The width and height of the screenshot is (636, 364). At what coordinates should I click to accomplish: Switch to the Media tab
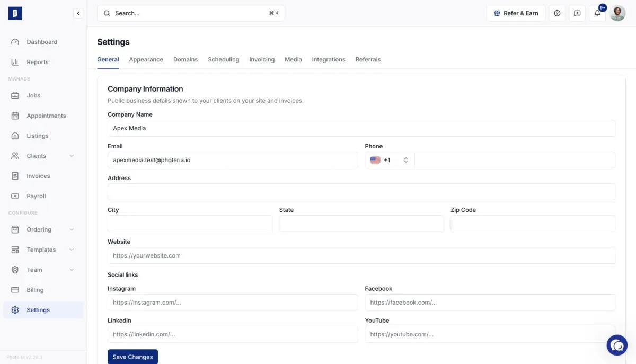293,59
